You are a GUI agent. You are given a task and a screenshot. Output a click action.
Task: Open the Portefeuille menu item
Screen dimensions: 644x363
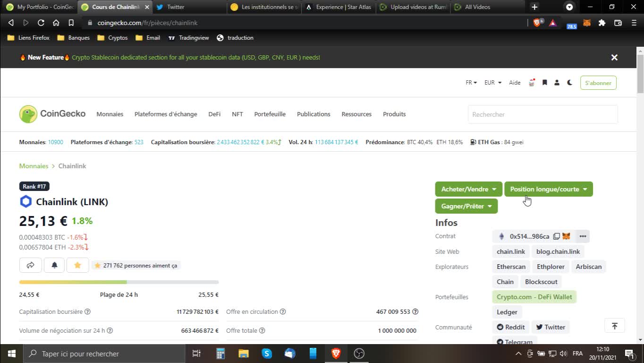tap(270, 114)
